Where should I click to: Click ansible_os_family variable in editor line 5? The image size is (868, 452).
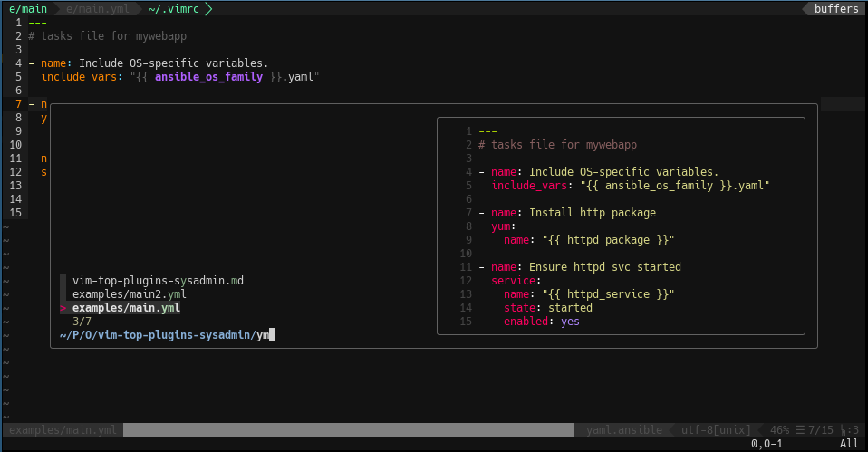click(202, 77)
